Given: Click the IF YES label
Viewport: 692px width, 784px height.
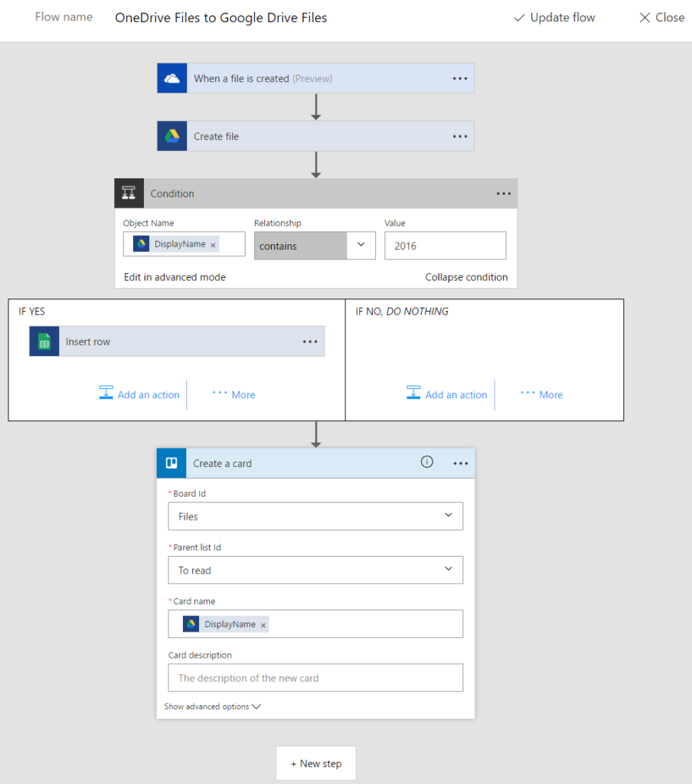Looking at the screenshot, I should (x=31, y=312).
